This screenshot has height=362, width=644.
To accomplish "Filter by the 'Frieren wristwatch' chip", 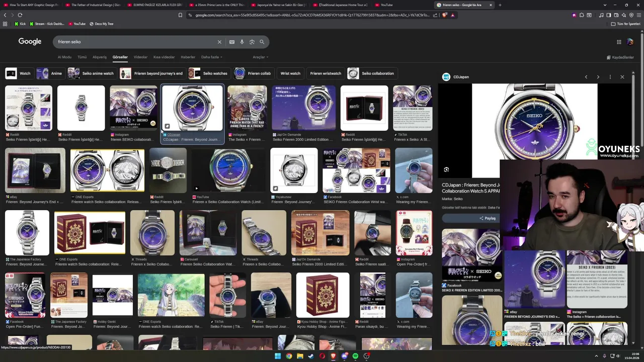I will point(326,73).
